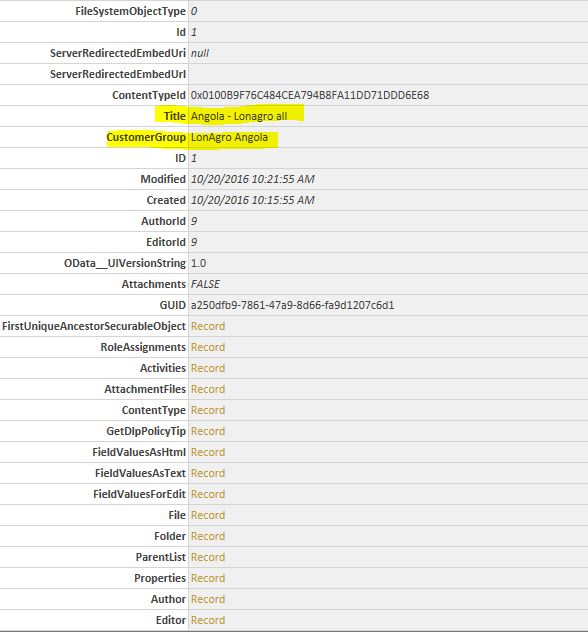Image resolution: width=588 pixels, height=632 pixels.
Task: Select the Modified date value 10:21:55 AM
Action: coord(253,179)
